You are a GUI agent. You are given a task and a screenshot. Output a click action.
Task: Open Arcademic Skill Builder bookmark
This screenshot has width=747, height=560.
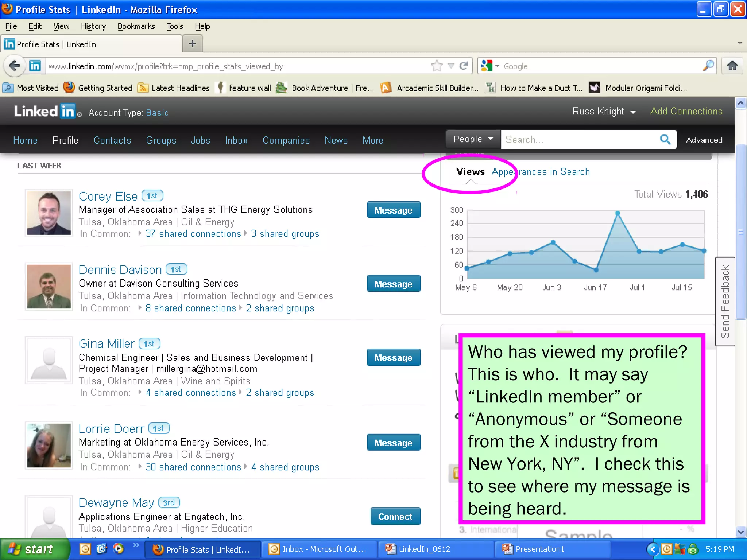[x=429, y=88]
